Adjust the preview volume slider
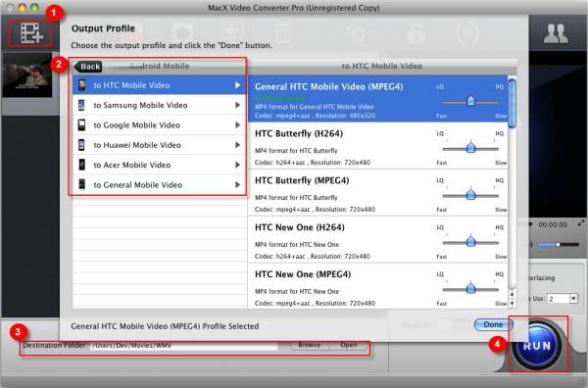 tap(558, 244)
